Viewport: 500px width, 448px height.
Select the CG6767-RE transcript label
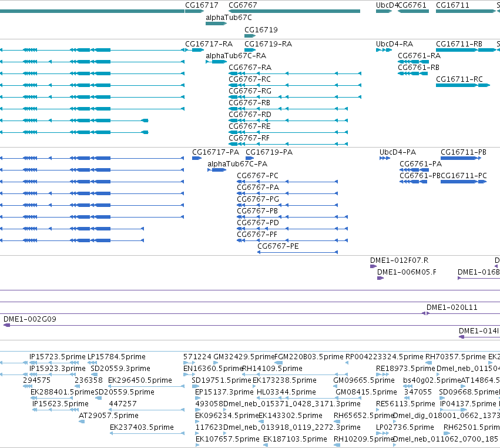249,126
